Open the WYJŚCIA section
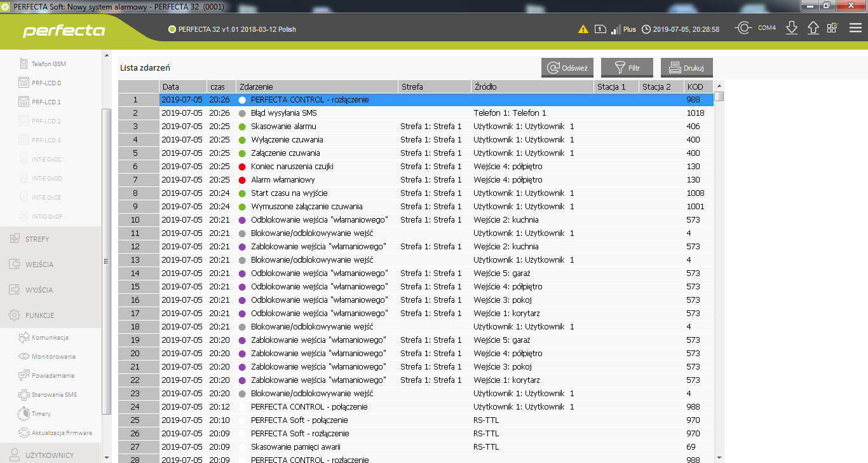 [50, 290]
